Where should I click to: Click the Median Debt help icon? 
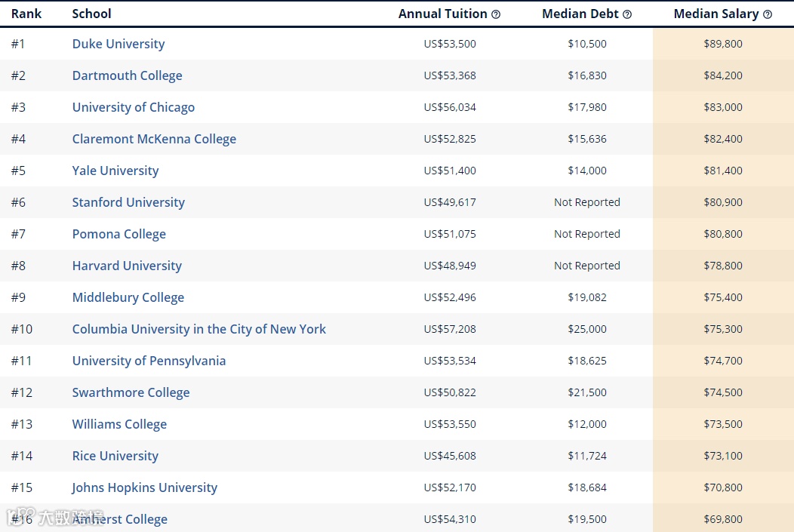627,14
